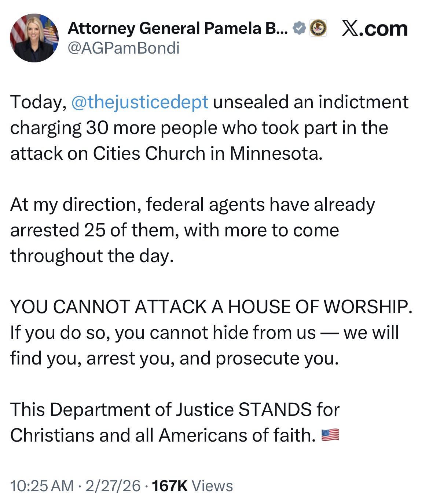Click the "throughout the day." line
Screen dimensions: 429x504
[x=91, y=256]
